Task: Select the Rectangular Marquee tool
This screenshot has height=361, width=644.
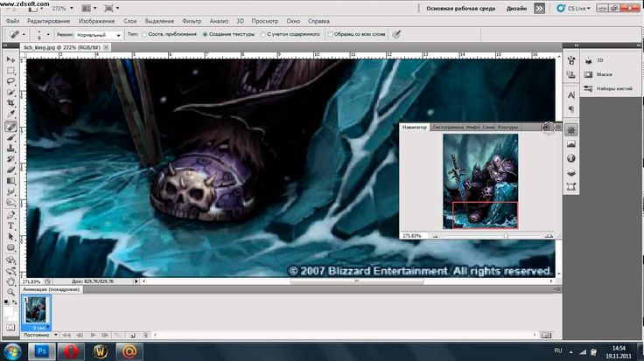Action: coord(10,71)
